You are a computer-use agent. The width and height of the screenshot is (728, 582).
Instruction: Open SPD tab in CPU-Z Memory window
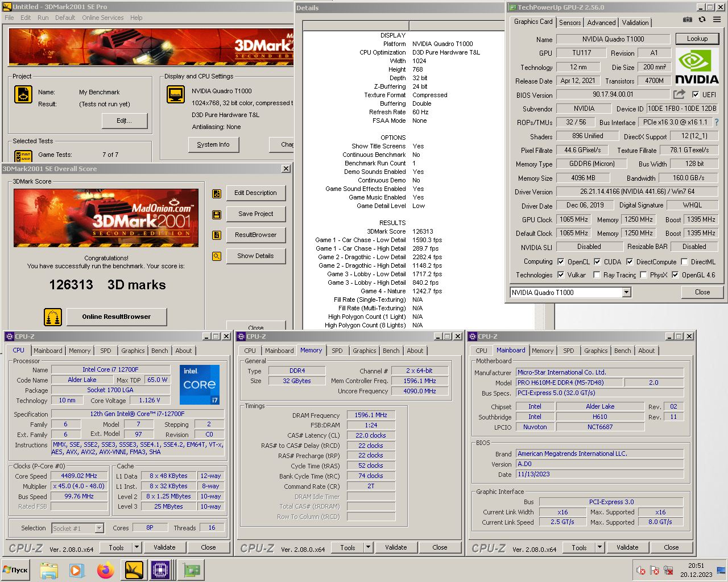click(x=337, y=351)
